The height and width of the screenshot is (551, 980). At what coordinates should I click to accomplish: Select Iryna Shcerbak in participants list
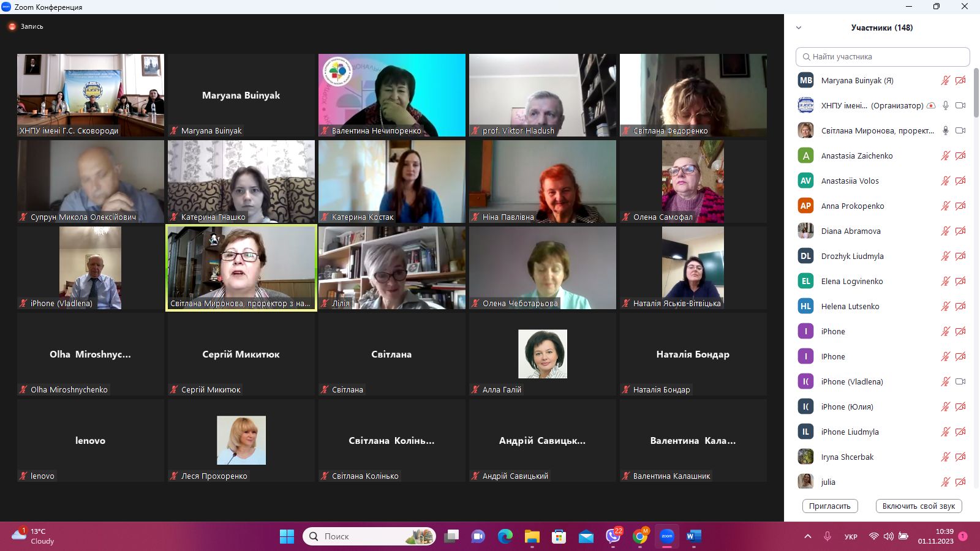pos(847,457)
